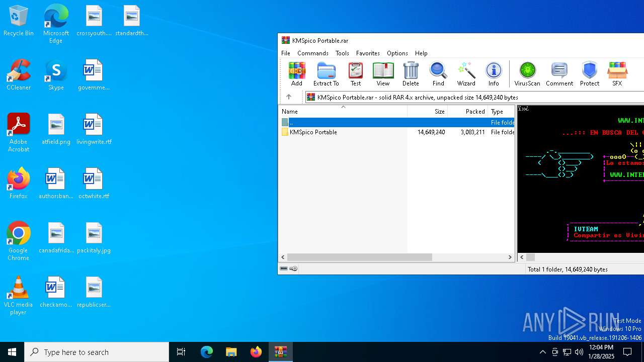Click file list scroll left arrow

pyautogui.click(x=283, y=257)
